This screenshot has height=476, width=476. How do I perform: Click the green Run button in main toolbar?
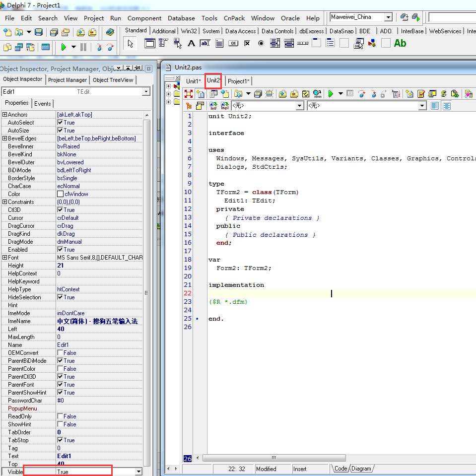click(64, 47)
